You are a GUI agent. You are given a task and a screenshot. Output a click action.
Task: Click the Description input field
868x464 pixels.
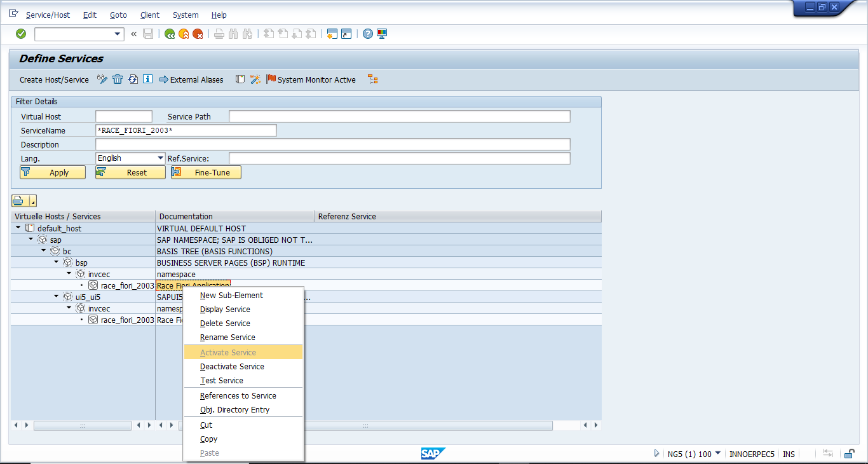click(x=333, y=144)
